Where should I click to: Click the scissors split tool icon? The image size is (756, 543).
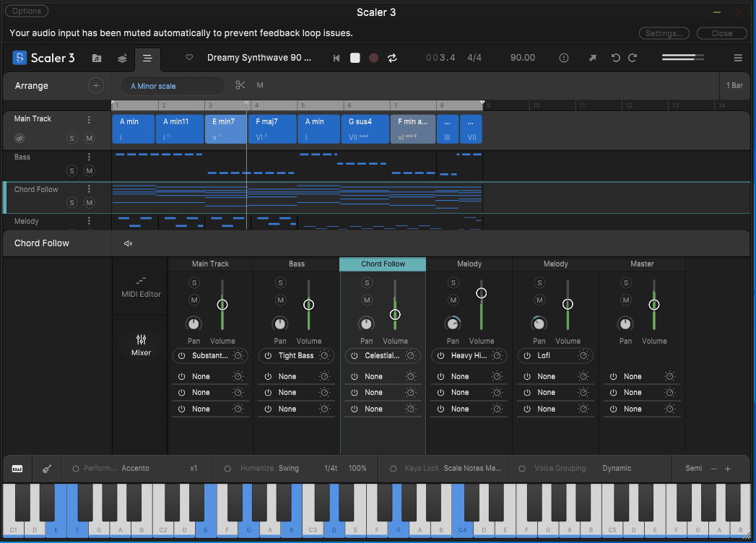pyautogui.click(x=240, y=86)
